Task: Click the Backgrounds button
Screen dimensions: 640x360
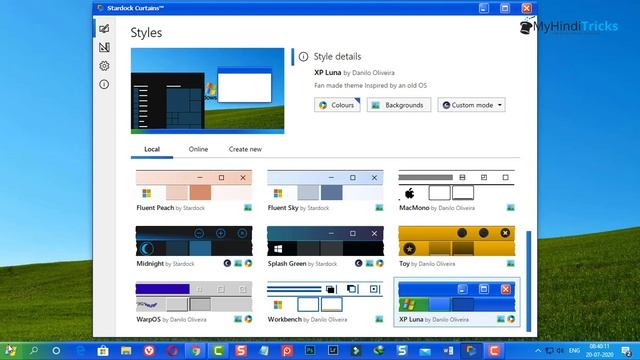Action: (x=399, y=105)
